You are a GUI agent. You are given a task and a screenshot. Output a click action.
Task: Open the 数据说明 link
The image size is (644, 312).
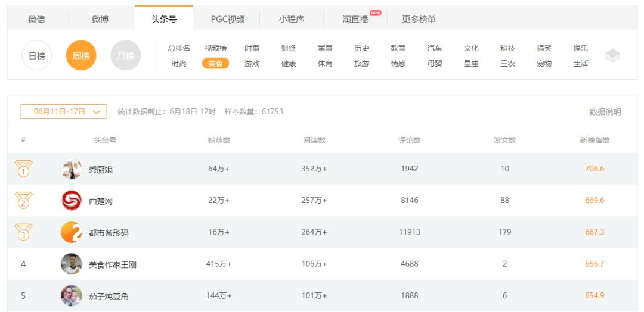point(605,112)
